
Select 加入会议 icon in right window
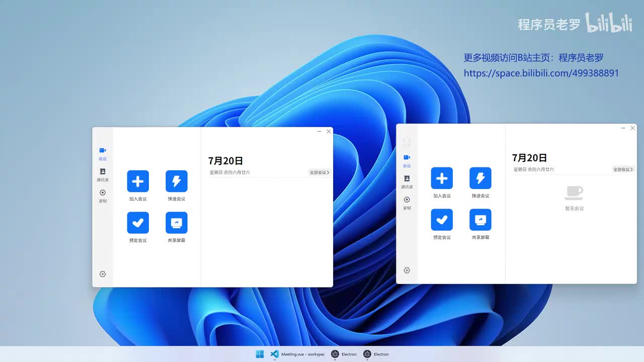coord(442,178)
